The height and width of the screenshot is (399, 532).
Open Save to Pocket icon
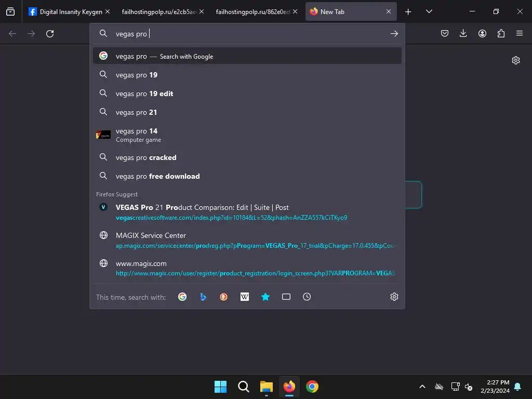point(445,33)
